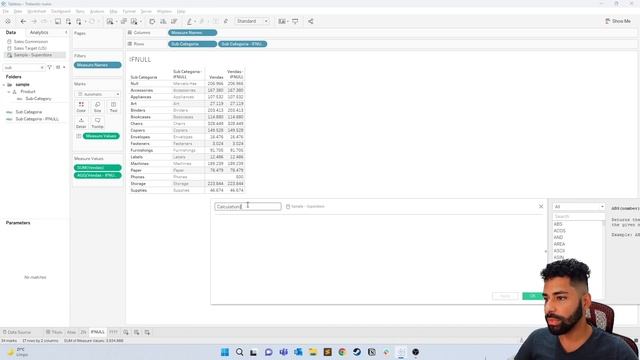640x360 pixels.
Task: Click the Sort ascending toolbar icon
Action: point(163,21)
